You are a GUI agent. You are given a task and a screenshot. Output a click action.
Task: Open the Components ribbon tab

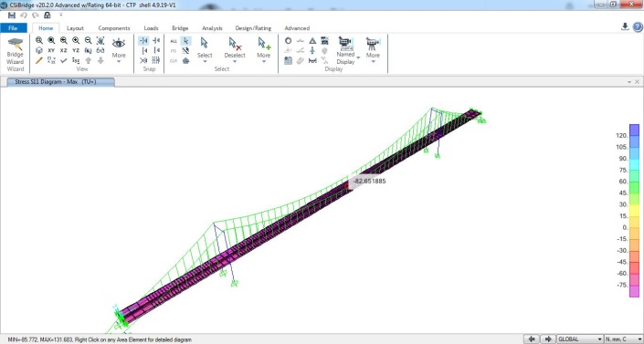pos(114,28)
